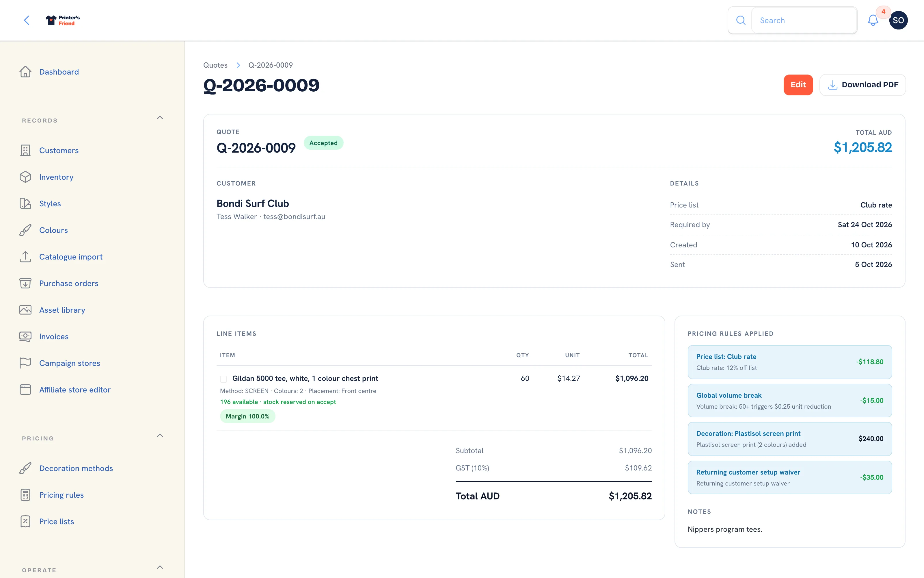Click the Inventory box icon

click(25, 177)
